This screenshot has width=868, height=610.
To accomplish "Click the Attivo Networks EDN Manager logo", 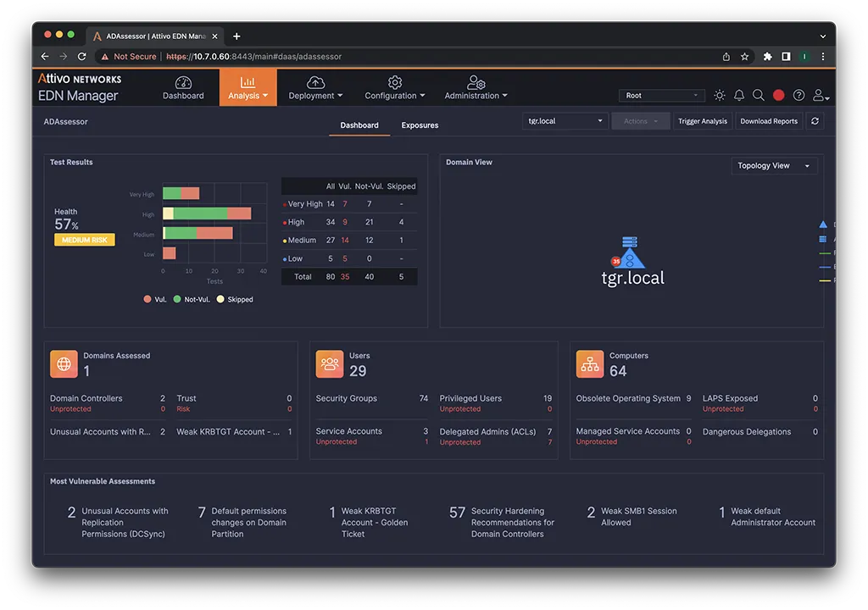I will pyautogui.click(x=79, y=87).
